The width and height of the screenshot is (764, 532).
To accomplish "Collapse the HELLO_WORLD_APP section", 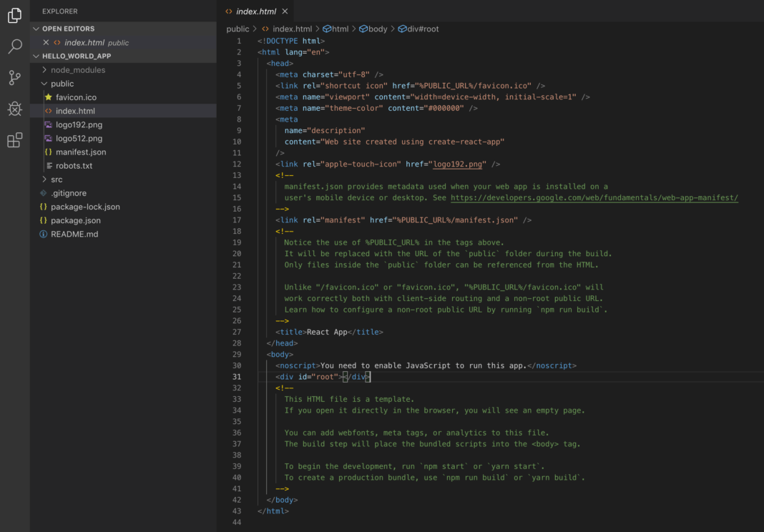I will [35, 55].
